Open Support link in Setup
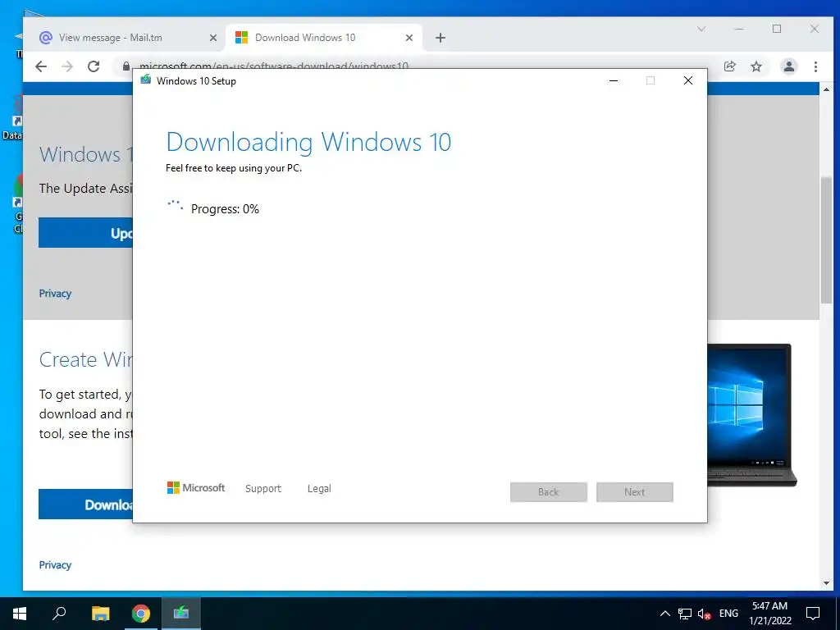840x630 pixels. pos(263,489)
